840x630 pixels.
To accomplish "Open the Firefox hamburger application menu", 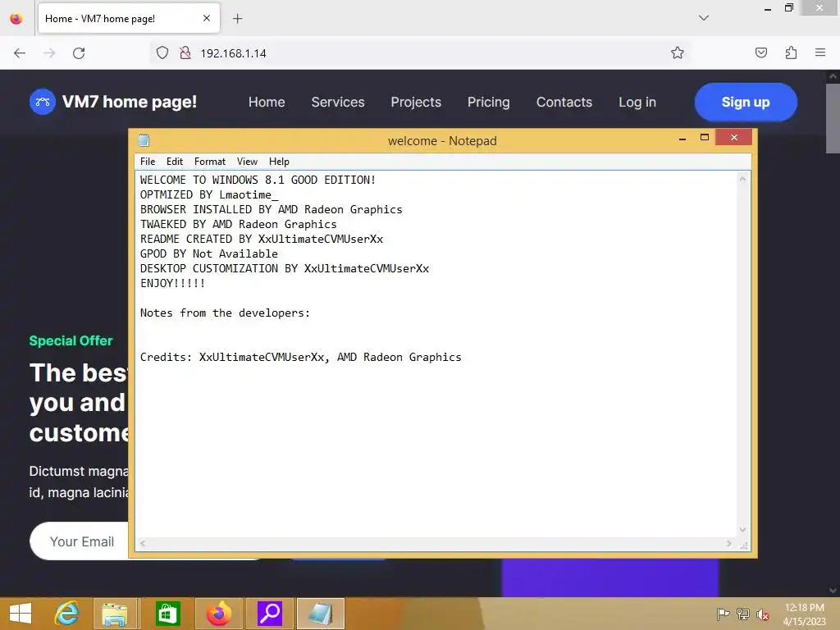I will pos(820,52).
